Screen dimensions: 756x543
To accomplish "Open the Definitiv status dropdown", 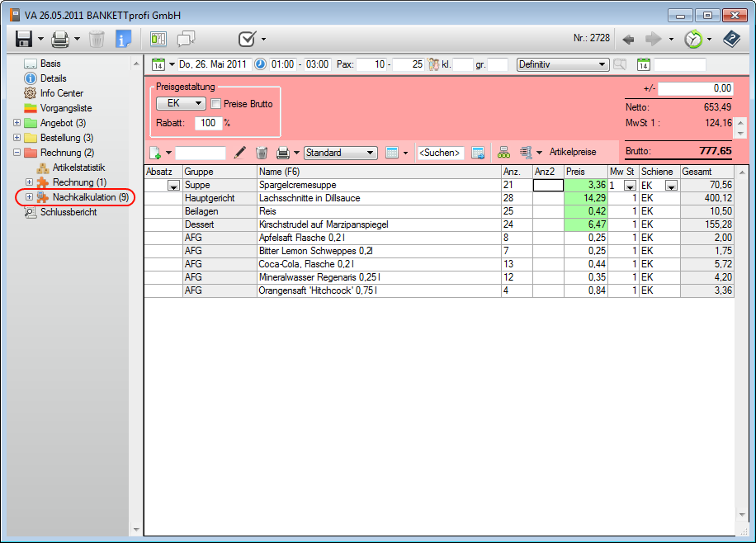I will coord(562,64).
